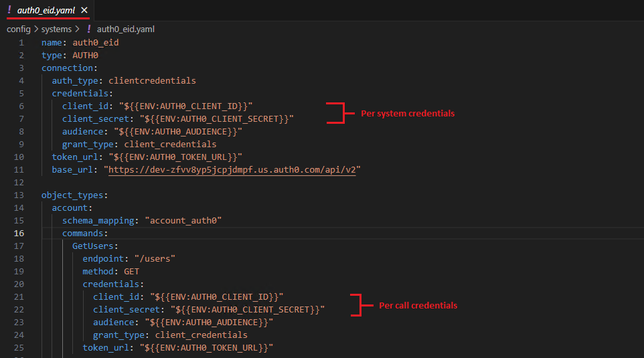644x358 pixels.
Task: Click 'client_secret' key on line 7
Action: pyautogui.click(x=96, y=119)
